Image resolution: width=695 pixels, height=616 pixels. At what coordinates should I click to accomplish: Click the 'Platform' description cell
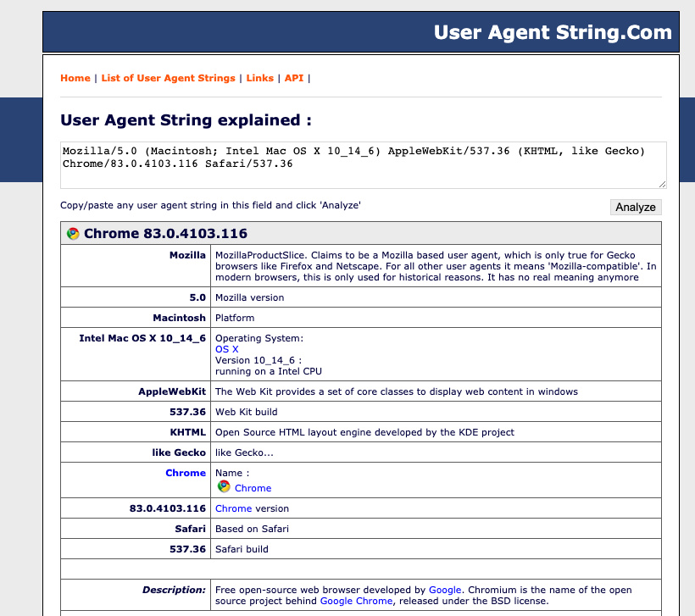point(436,318)
